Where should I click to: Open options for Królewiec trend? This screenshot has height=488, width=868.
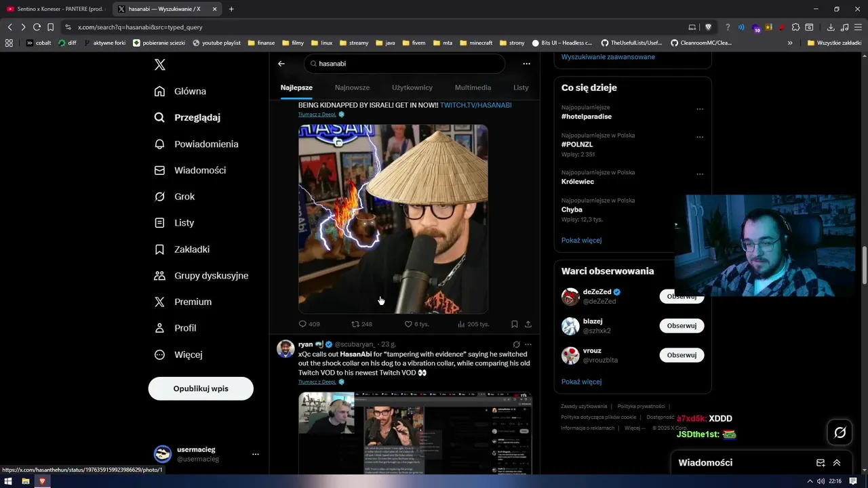pyautogui.click(x=700, y=174)
